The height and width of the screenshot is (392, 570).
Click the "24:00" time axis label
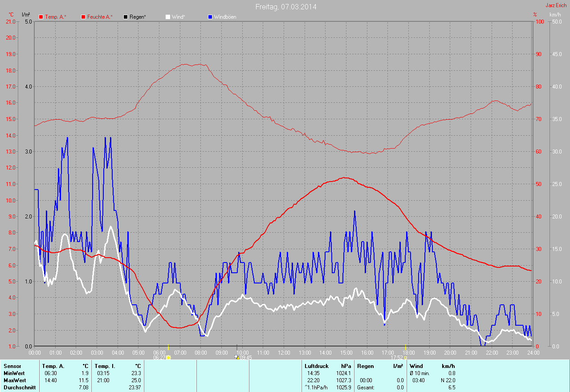(x=533, y=353)
